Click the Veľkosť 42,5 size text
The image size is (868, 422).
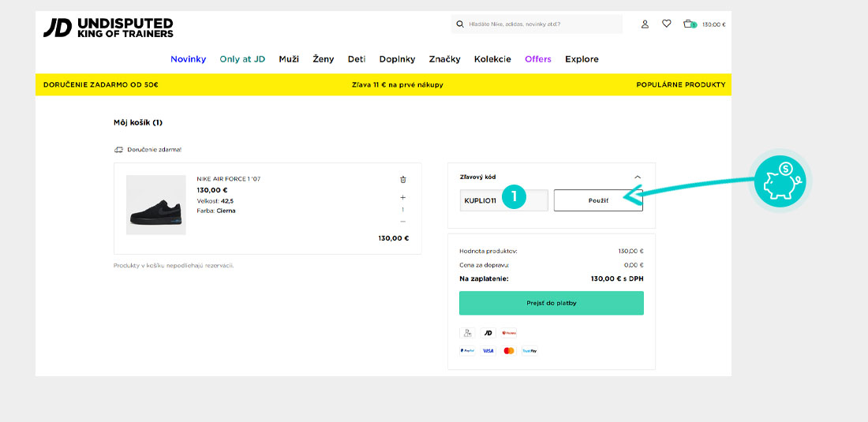coord(215,201)
